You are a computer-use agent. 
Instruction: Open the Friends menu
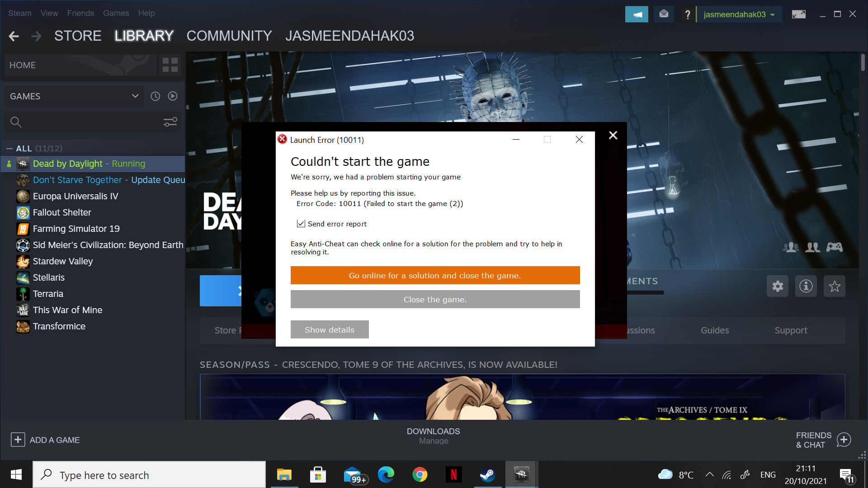coord(80,13)
